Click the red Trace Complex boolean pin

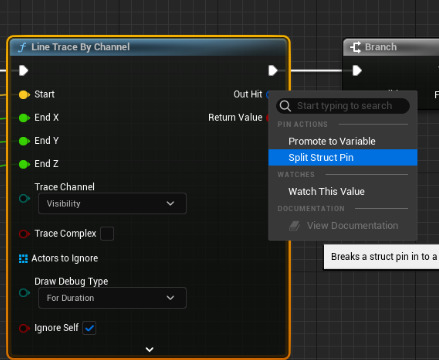tap(24, 234)
